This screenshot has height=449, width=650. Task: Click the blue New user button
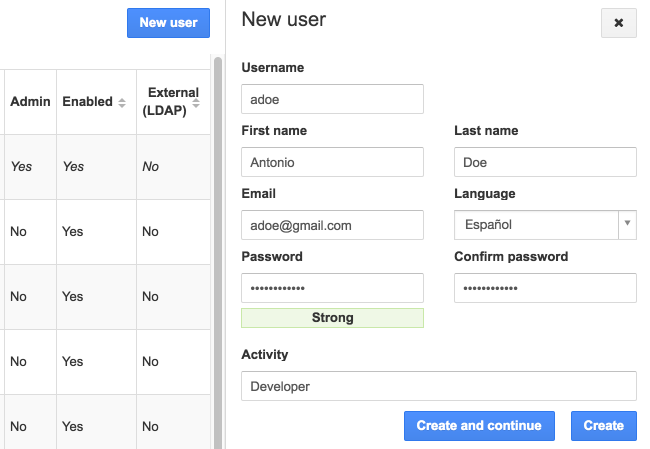coord(168,23)
